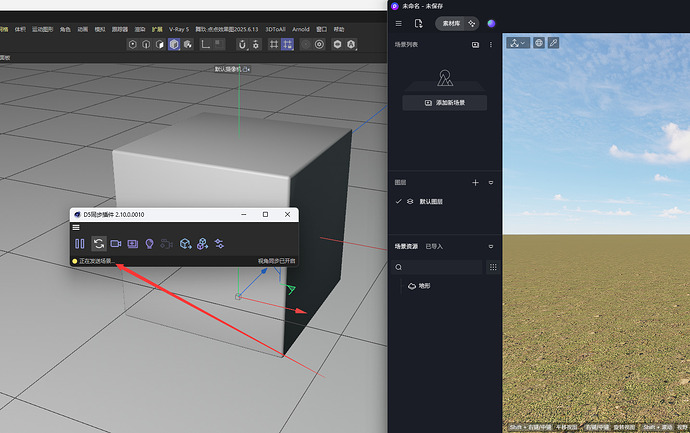Click the scene resources search field
The width and height of the screenshot is (690, 433).
442,267
